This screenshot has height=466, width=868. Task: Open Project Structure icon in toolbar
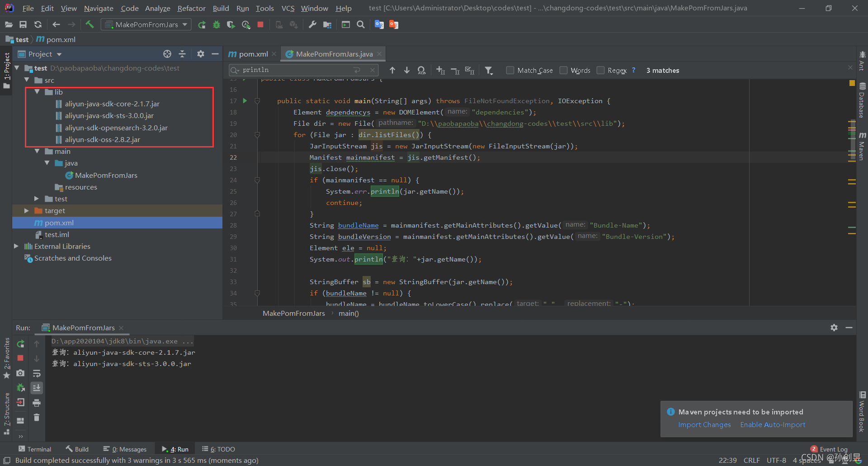[x=327, y=24]
